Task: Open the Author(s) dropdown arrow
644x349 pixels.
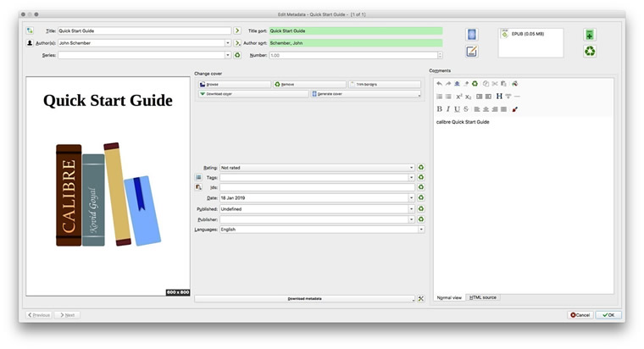Action: [228, 42]
